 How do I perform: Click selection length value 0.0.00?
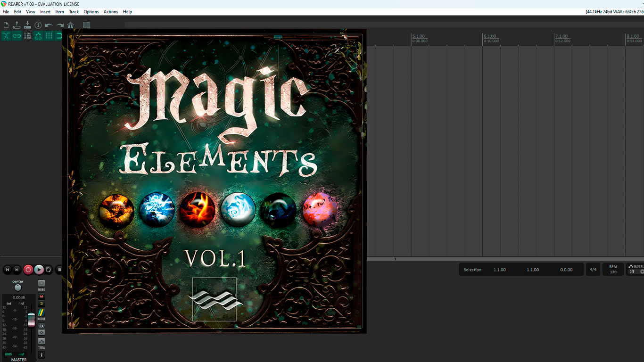click(x=566, y=270)
